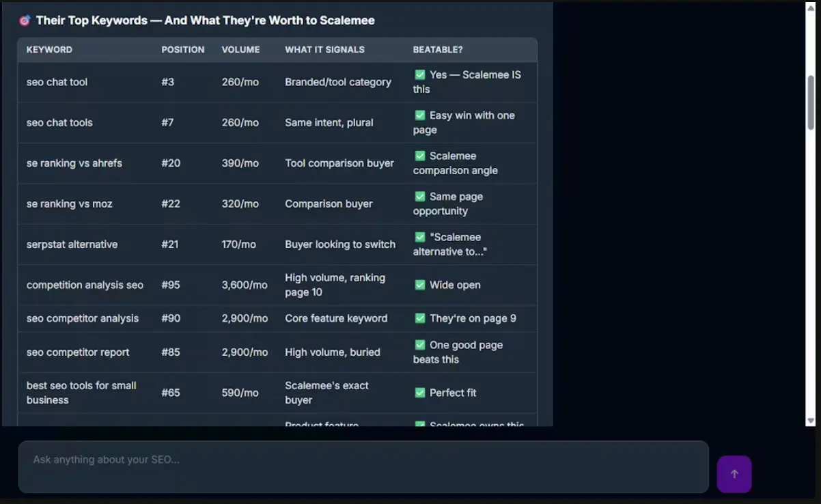This screenshot has width=821, height=504.
Task: Click the scrollbar up arrow
Action: tap(811, 7)
